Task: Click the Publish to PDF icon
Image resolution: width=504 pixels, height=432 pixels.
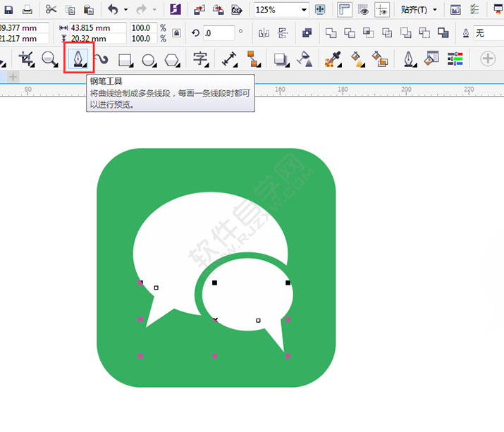Action: click(237, 10)
